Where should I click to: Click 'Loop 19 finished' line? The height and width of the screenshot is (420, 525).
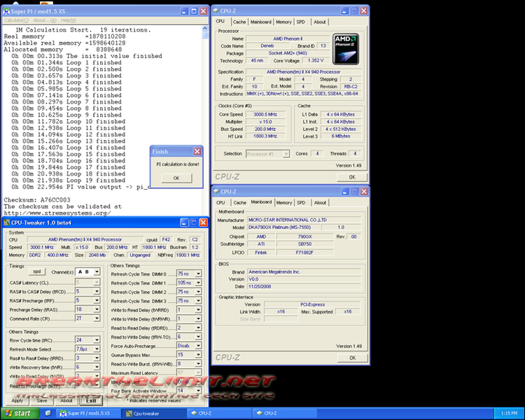tap(69, 180)
